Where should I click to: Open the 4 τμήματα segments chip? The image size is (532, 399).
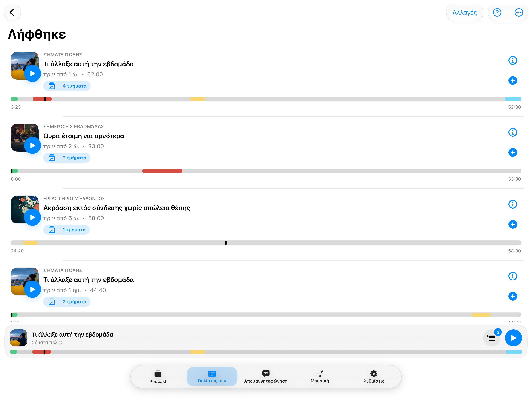(x=67, y=86)
